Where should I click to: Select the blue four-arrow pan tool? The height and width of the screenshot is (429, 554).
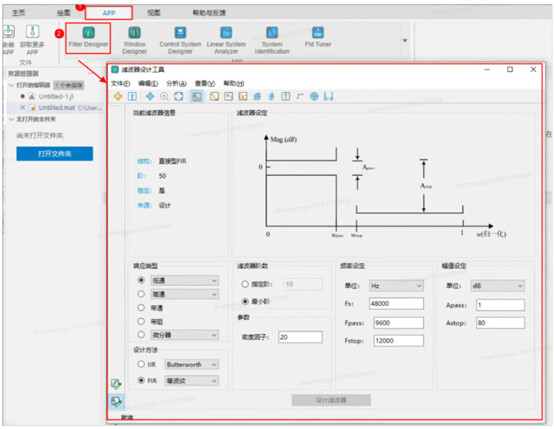(150, 96)
